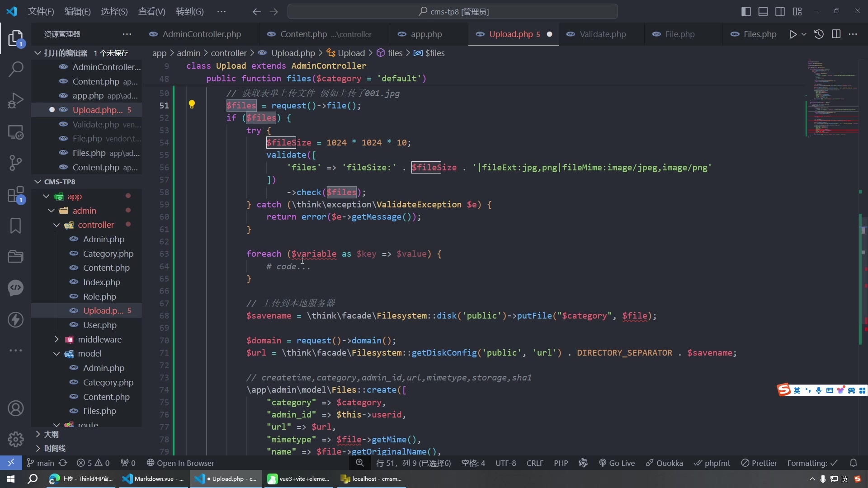Split the editor to the right

(x=836, y=34)
